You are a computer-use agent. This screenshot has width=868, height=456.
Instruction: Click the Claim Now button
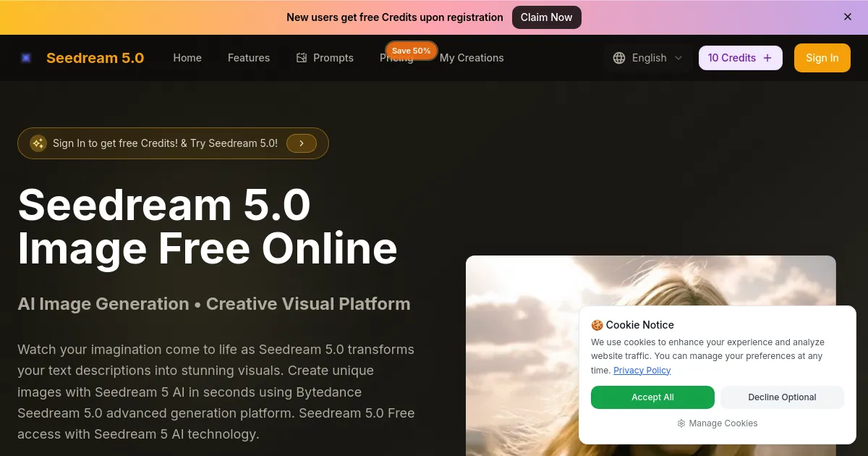click(546, 17)
